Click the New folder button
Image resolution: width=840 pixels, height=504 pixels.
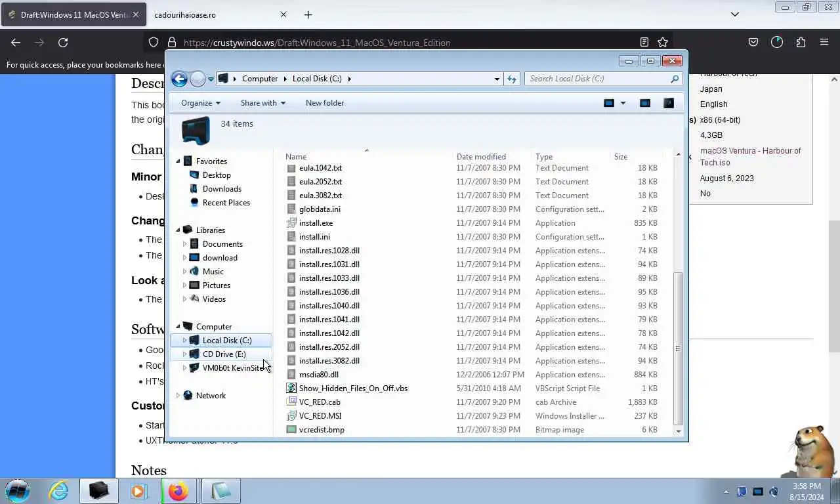tap(325, 103)
